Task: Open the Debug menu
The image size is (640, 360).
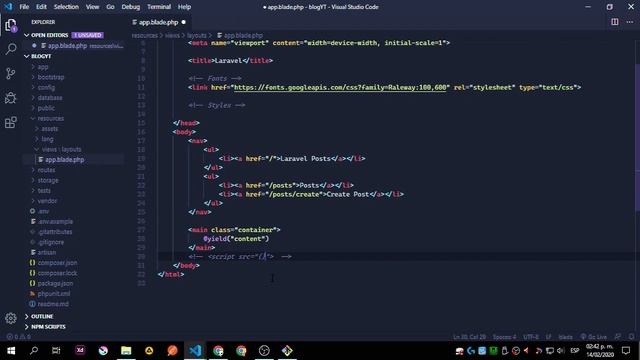Action: point(131,7)
